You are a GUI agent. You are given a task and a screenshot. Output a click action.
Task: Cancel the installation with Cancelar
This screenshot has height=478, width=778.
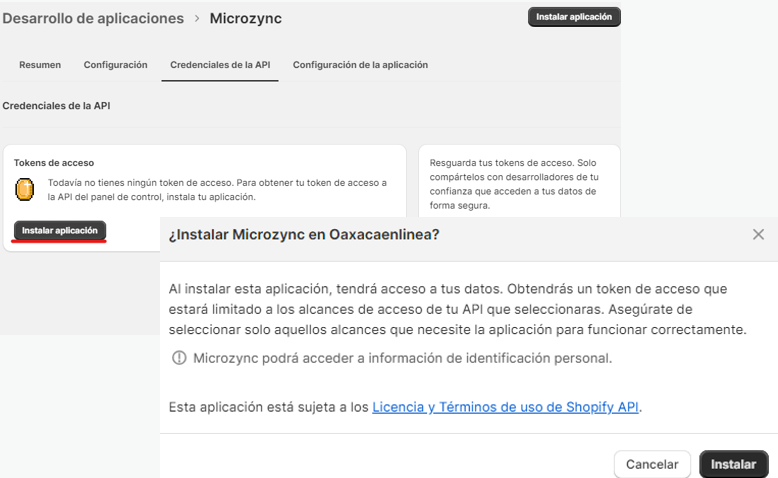pos(652,464)
